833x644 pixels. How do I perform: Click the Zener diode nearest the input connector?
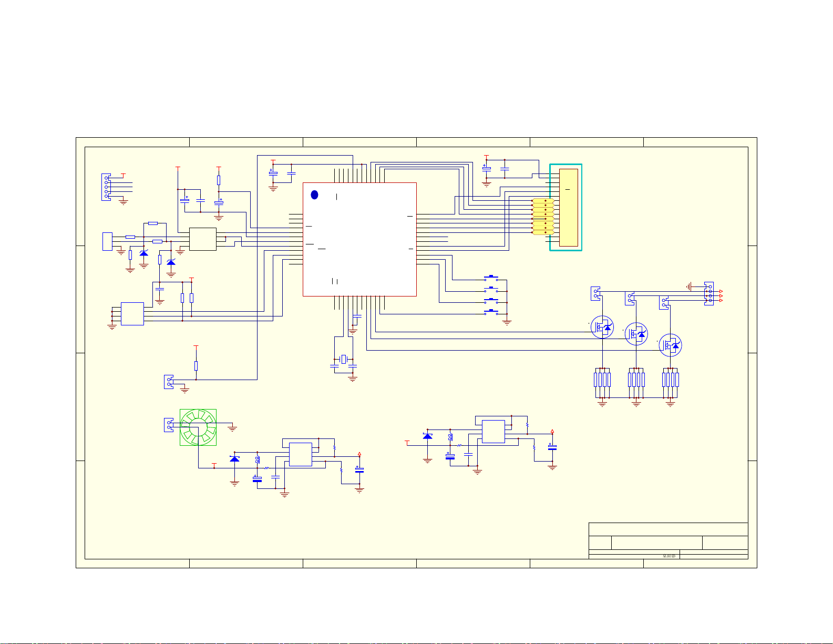click(x=143, y=253)
